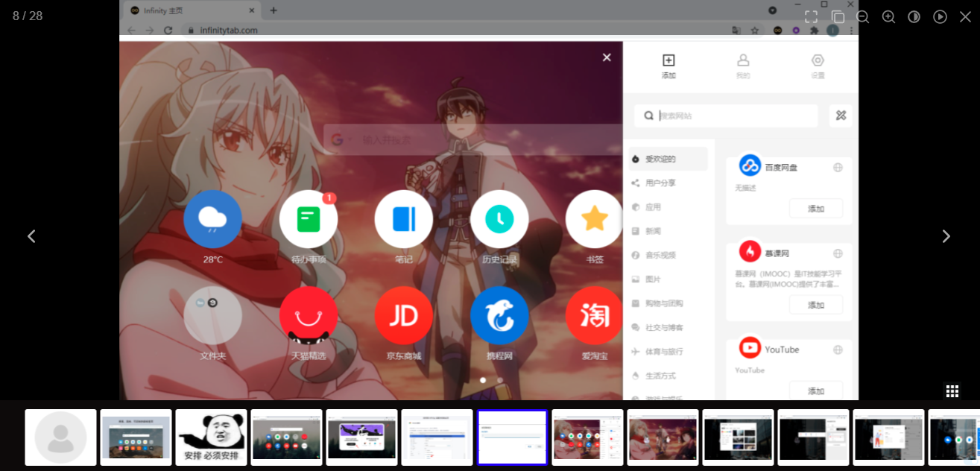Toggle the thumbnail grid icon

tap(952, 391)
